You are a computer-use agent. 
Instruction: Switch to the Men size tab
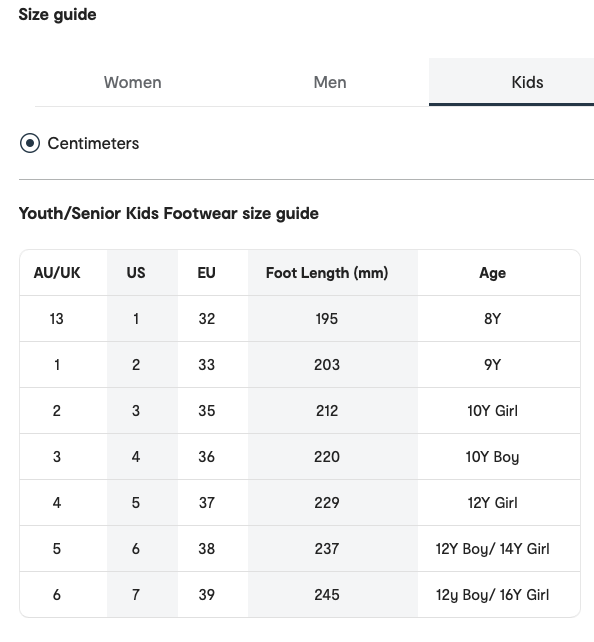coord(330,82)
